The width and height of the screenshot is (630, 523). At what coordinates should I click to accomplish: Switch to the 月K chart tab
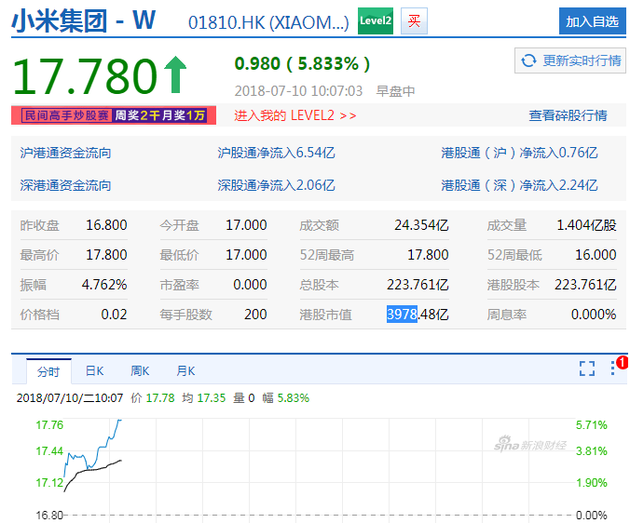[186, 371]
